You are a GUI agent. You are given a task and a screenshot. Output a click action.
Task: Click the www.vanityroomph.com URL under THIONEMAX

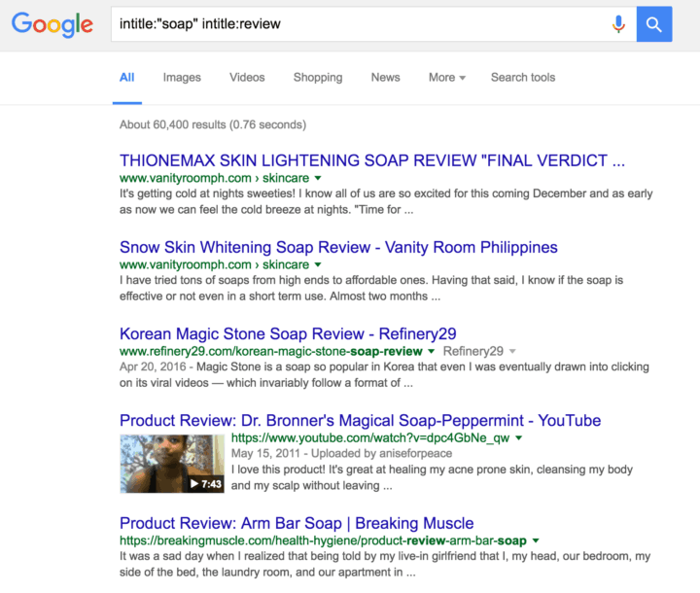point(214,178)
